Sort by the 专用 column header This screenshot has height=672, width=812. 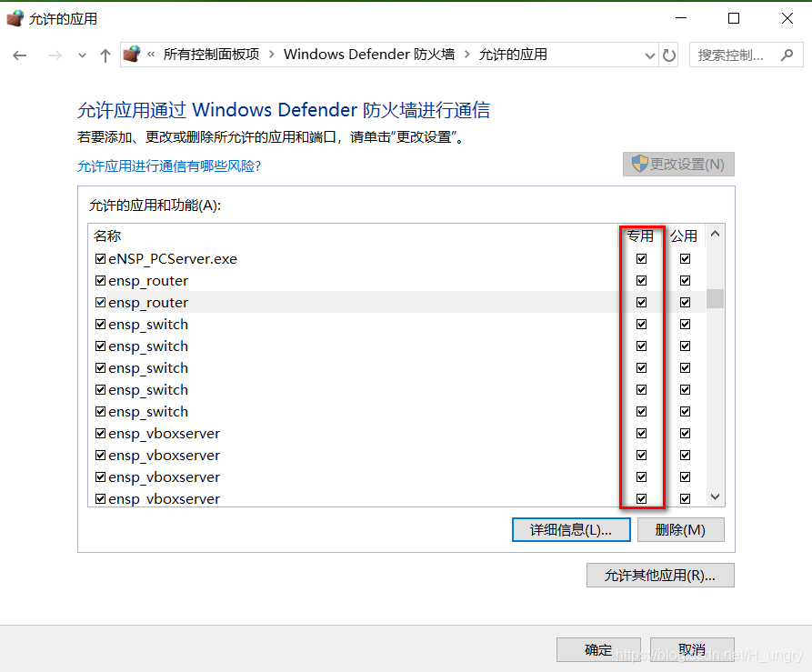pyautogui.click(x=640, y=236)
